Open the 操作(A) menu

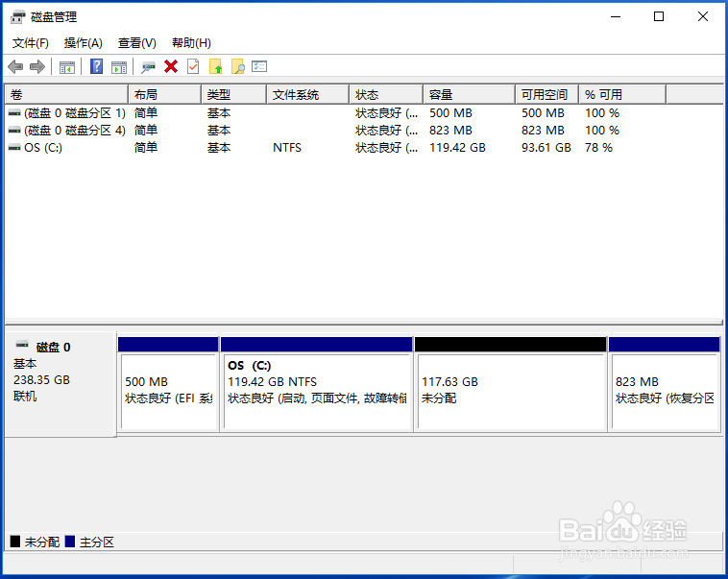(84, 43)
